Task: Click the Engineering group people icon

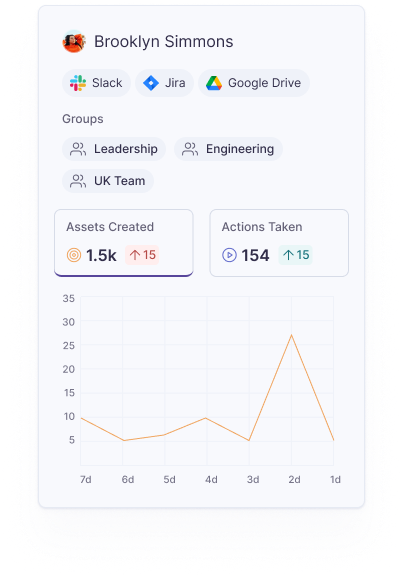Action: point(190,149)
